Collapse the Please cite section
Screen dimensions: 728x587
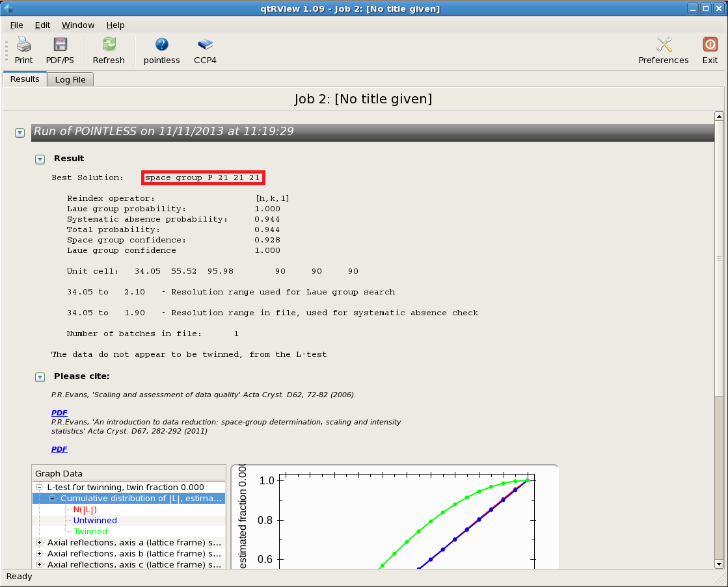[x=40, y=377]
